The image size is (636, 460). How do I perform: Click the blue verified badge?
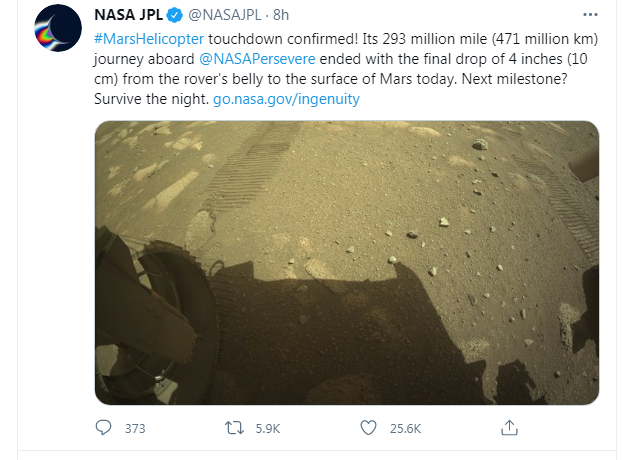click(x=175, y=15)
